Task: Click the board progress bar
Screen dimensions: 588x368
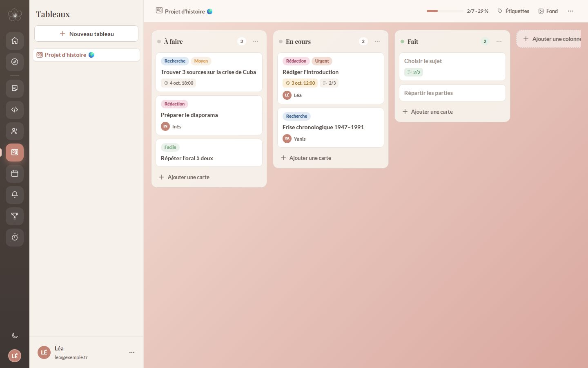Action: click(x=445, y=11)
